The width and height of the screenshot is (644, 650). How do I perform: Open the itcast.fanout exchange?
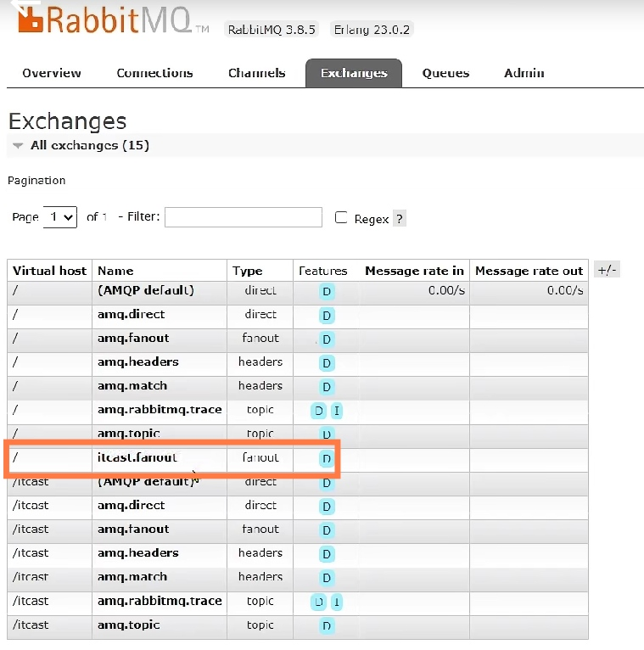point(137,457)
